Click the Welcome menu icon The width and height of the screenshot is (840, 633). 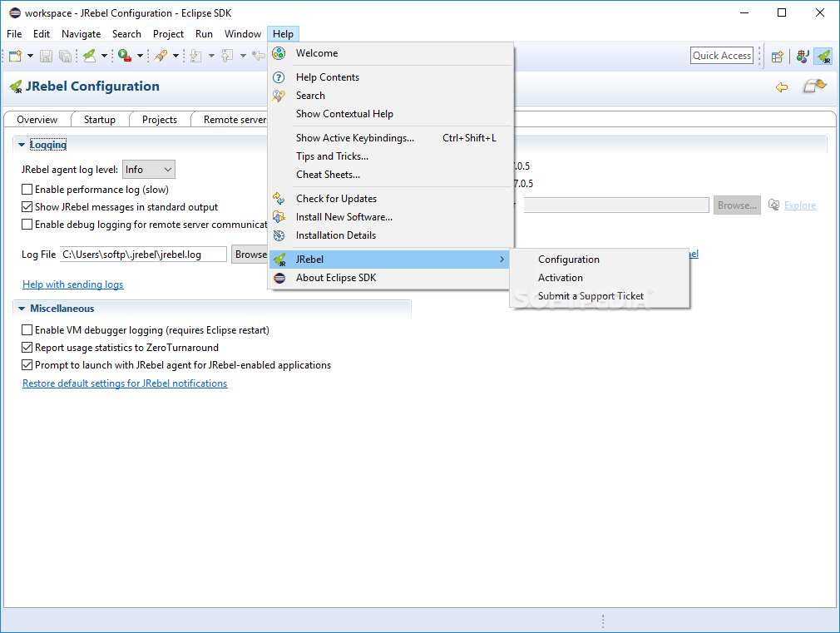[x=279, y=53]
